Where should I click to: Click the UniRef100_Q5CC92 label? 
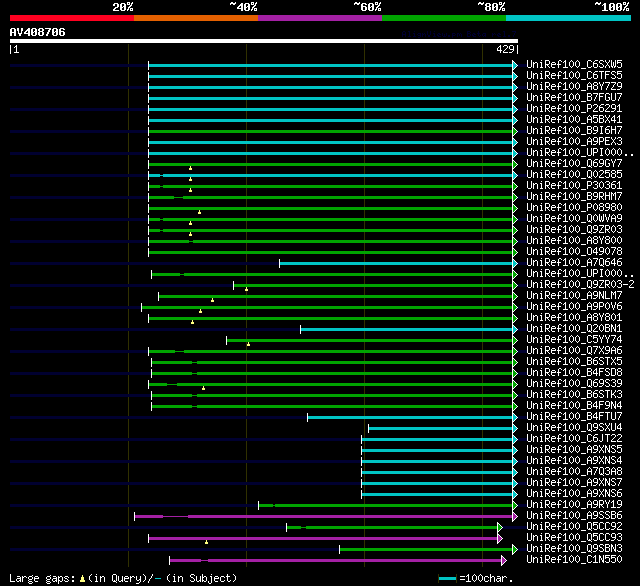tap(574, 527)
